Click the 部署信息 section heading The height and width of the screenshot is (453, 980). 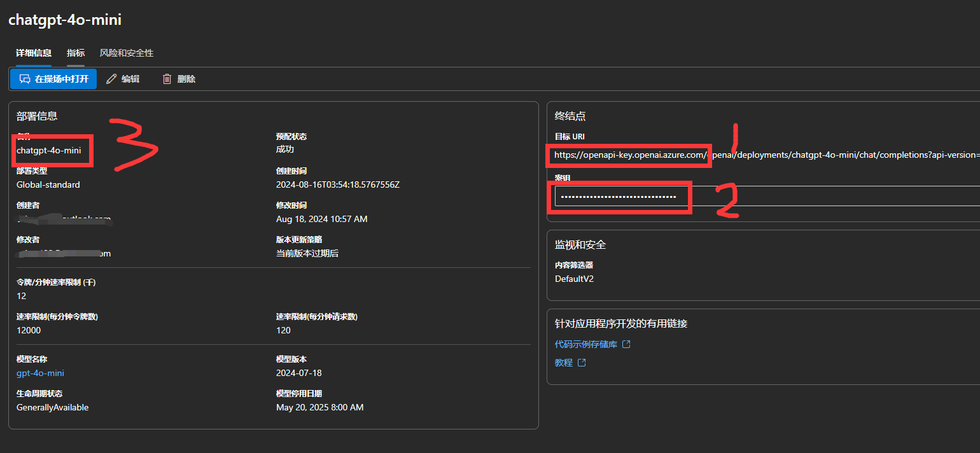pyautogui.click(x=37, y=116)
